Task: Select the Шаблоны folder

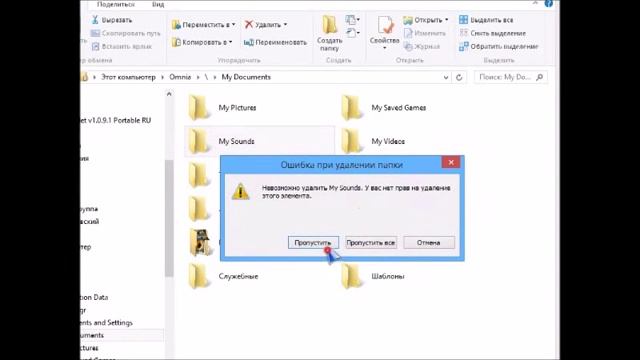Action: [373, 276]
